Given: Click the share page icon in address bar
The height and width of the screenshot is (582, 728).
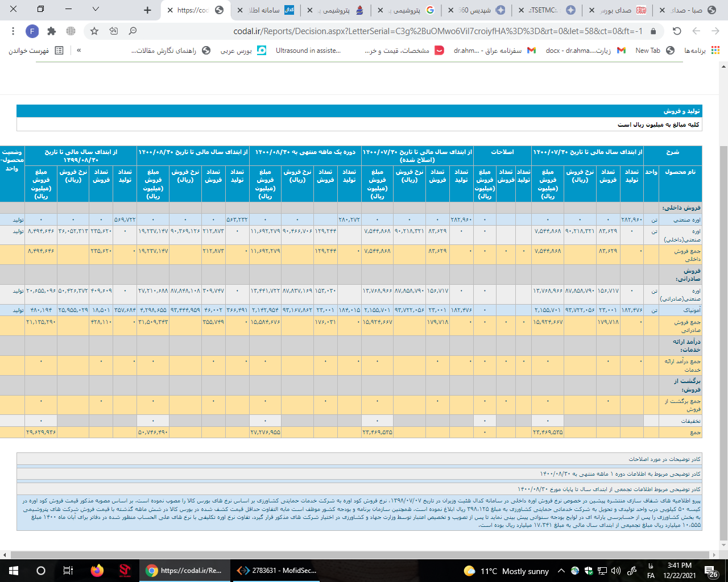Looking at the screenshot, I should click(113, 31).
